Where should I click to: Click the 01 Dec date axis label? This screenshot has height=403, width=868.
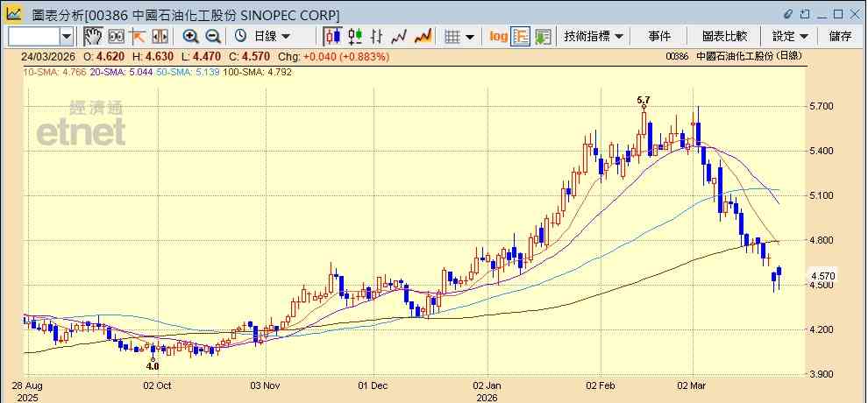[x=374, y=385]
